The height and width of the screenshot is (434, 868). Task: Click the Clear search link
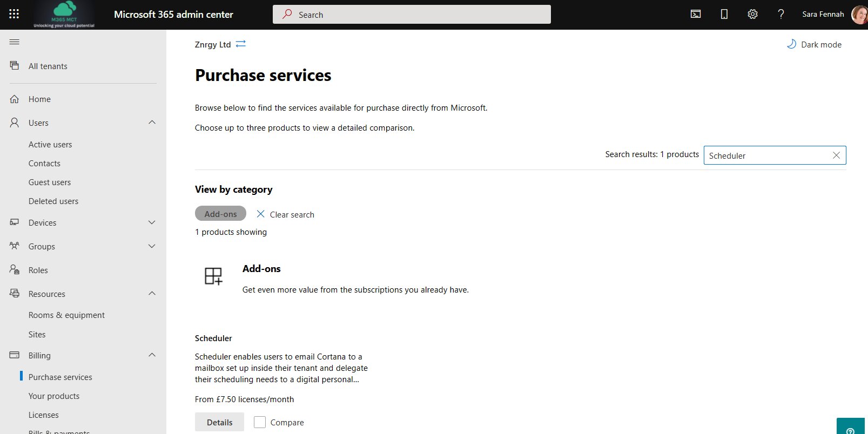pos(285,214)
